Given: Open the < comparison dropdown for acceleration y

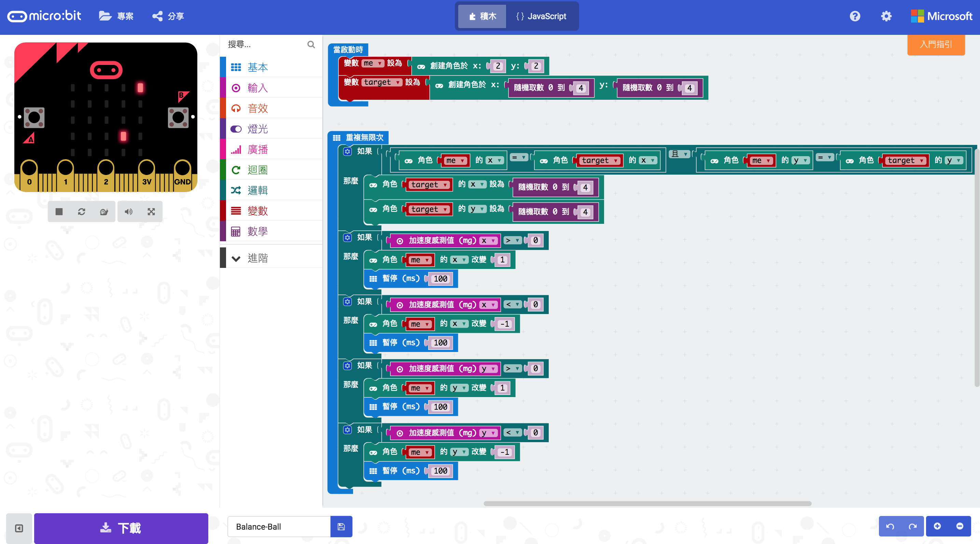Looking at the screenshot, I should pyautogui.click(x=513, y=433).
